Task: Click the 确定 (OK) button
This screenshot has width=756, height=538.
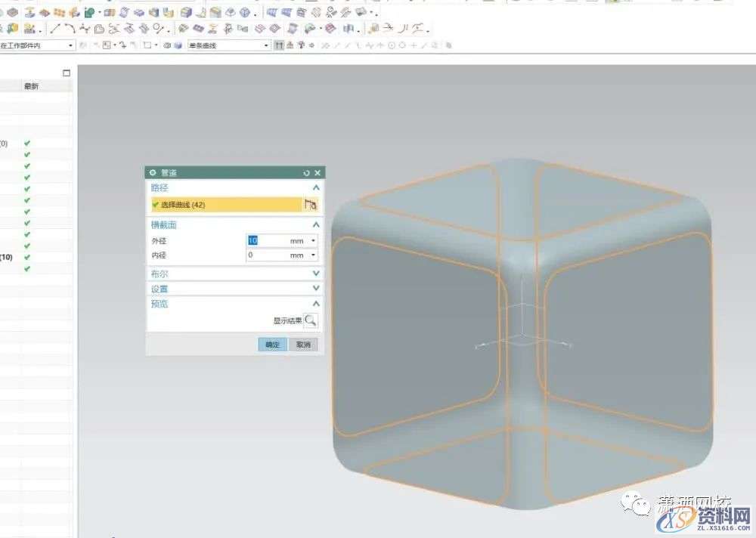Action: coord(272,345)
